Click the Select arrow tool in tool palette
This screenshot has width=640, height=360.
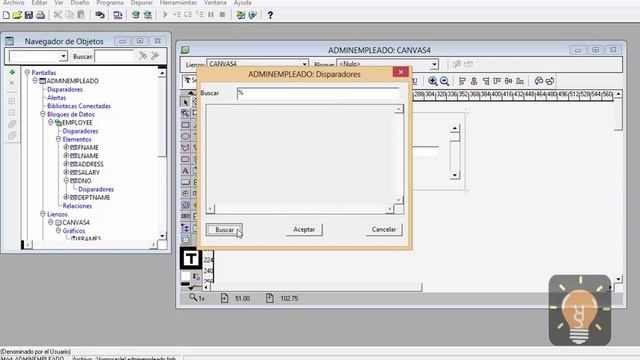[185, 102]
